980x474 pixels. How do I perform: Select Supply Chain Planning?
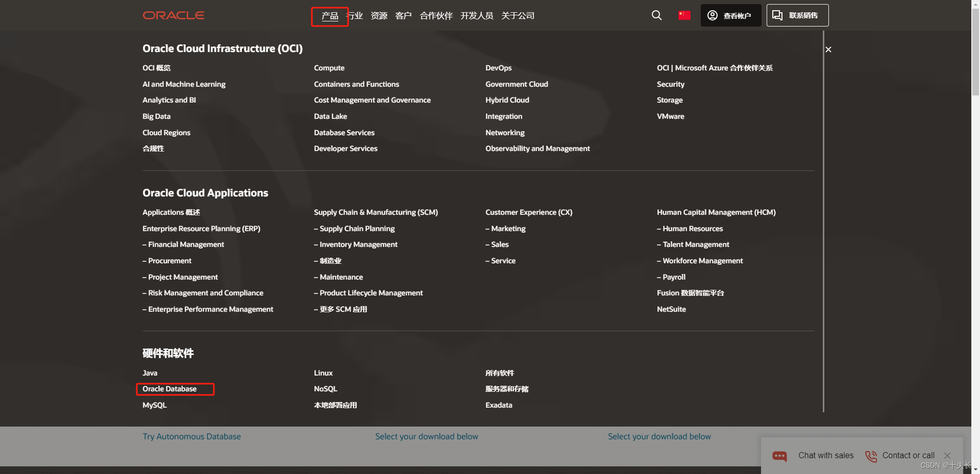(354, 229)
